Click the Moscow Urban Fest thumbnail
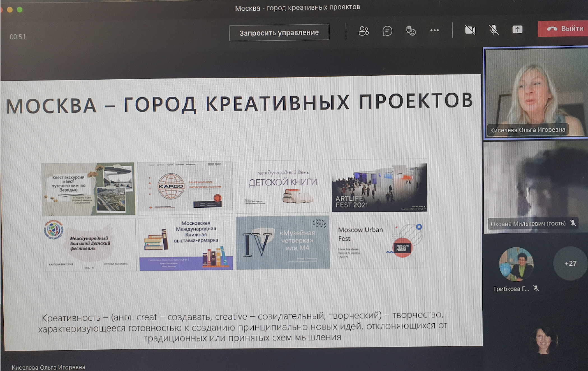Image resolution: width=588 pixels, height=371 pixels. tap(380, 242)
